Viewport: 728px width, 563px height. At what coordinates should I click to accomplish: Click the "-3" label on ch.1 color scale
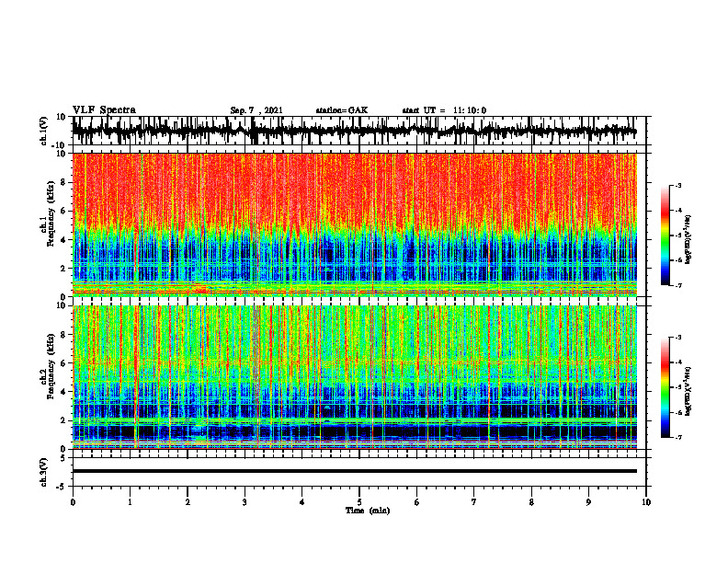pos(677,185)
